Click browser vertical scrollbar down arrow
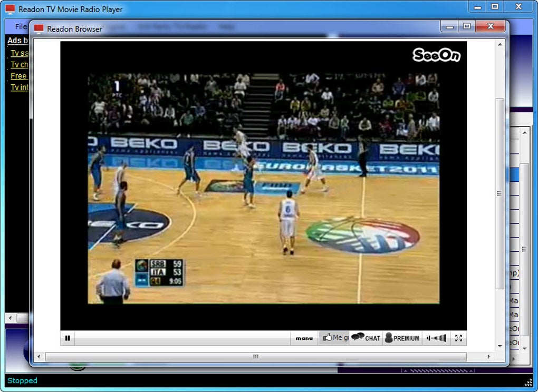The image size is (538, 392). tap(499, 346)
